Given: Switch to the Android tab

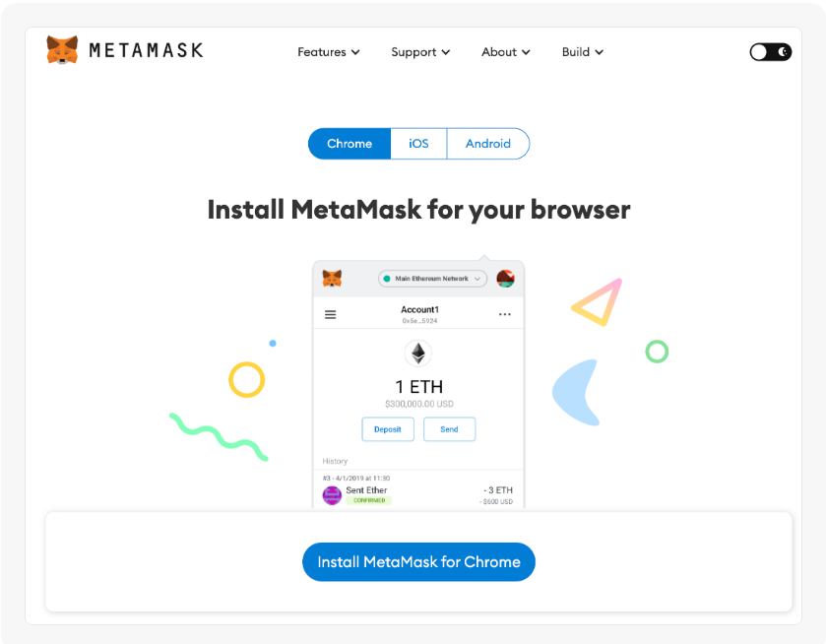Looking at the screenshot, I should click(x=487, y=144).
